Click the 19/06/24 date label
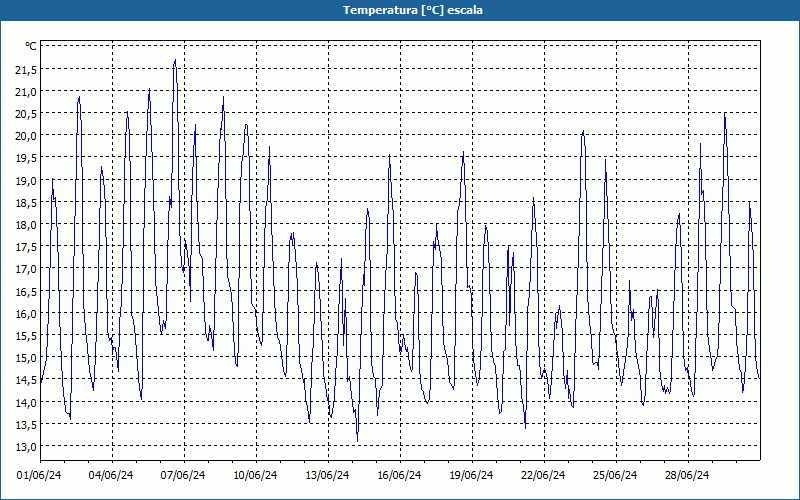The image size is (800, 500). click(471, 475)
